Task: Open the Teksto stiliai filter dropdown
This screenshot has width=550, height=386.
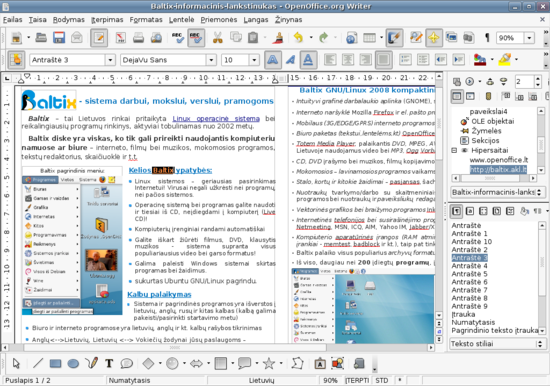Action: pyautogui.click(x=497, y=344)
